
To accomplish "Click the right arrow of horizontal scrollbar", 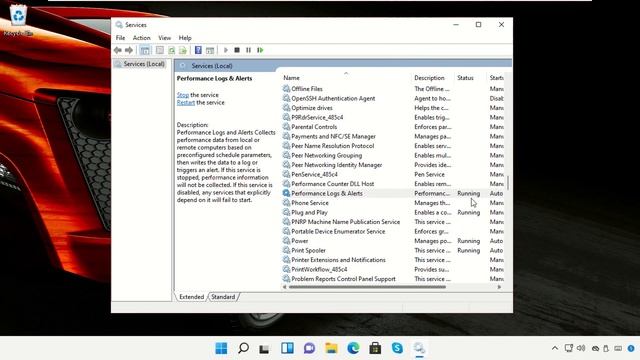I will point(499,287).
